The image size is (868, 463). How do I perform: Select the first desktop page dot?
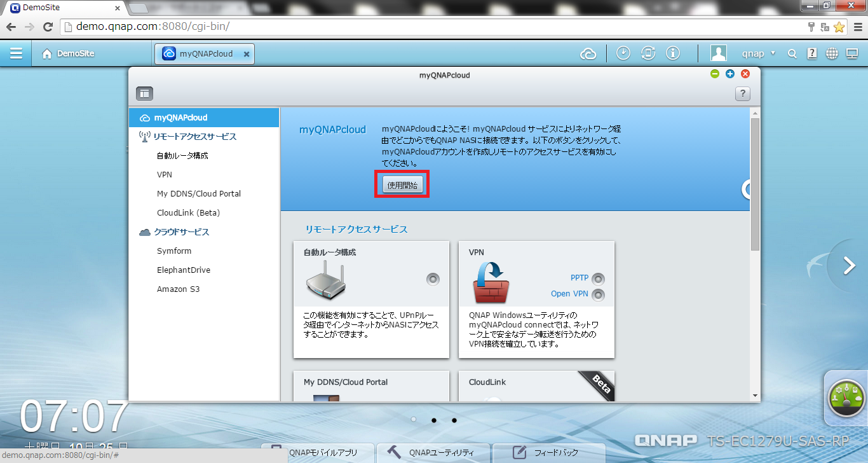[x=414, y=420]
